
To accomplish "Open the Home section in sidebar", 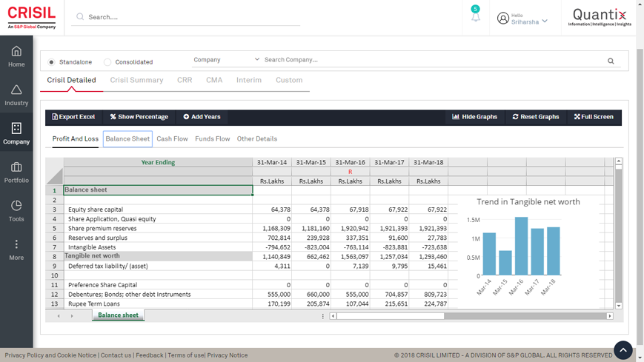I will 16,56.
